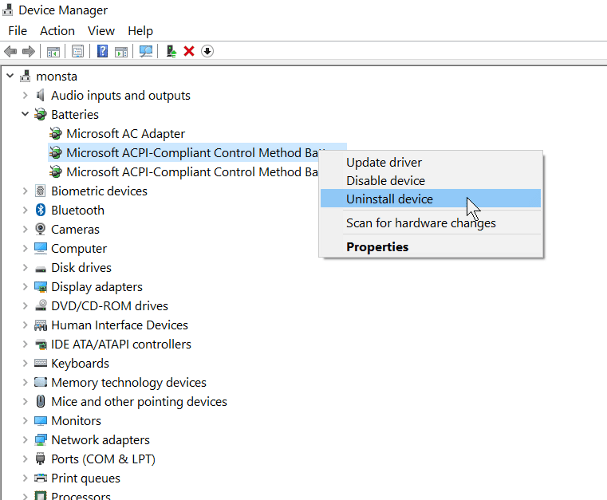Click the Forward arrow toolbar icon
Image resolution: width=607 pixels, height=500 pixels.
point(28,51)
